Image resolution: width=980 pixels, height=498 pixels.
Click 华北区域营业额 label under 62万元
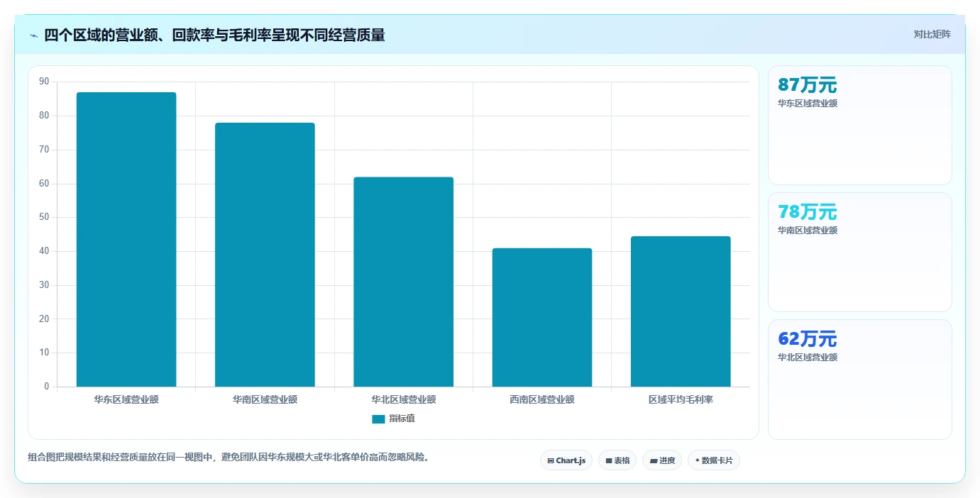(808, 358)
